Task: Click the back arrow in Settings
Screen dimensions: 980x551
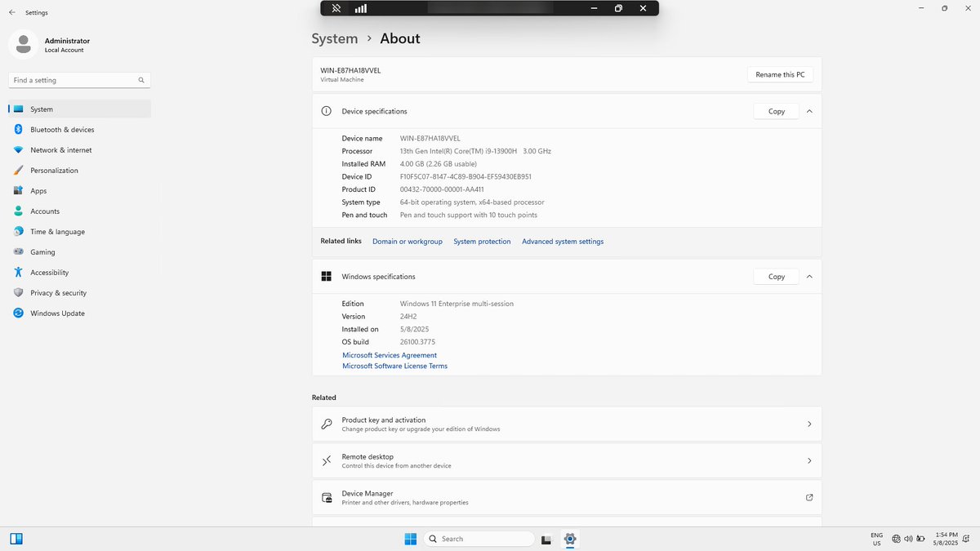Action: pos(11,13)
